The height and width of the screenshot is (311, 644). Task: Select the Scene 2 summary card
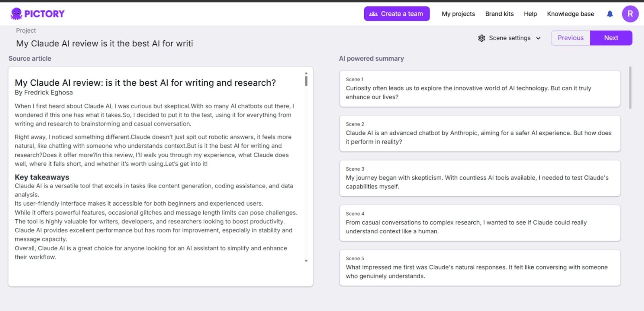[480, 134]
